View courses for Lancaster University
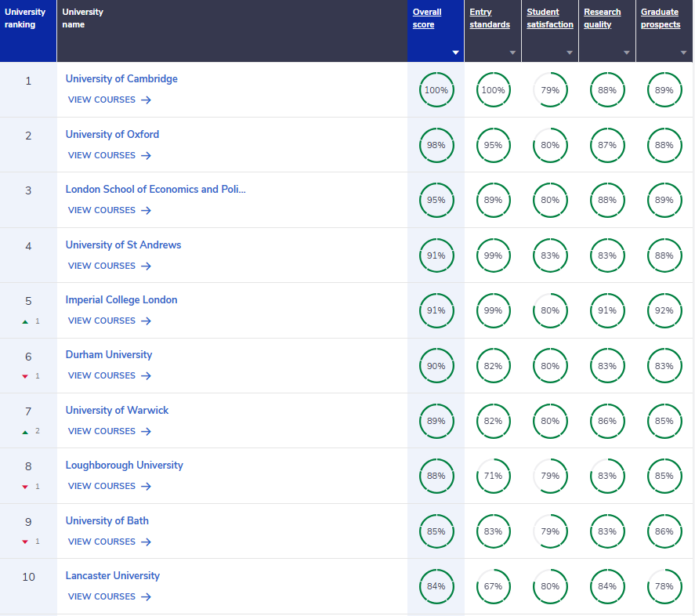This screenshot has height=616, width=695. (x=110, y=596)
